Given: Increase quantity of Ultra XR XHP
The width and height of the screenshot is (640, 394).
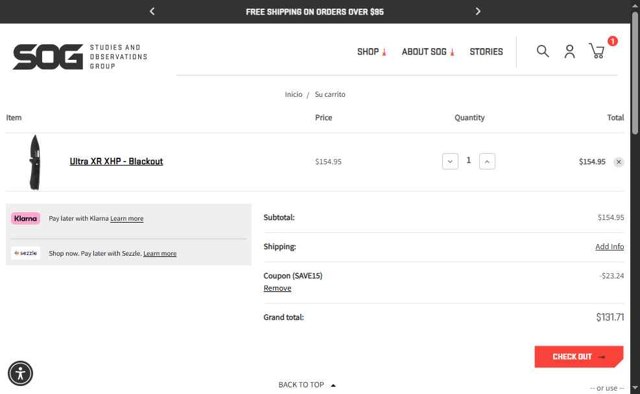Looking at the screenshot, I should 487,161.
